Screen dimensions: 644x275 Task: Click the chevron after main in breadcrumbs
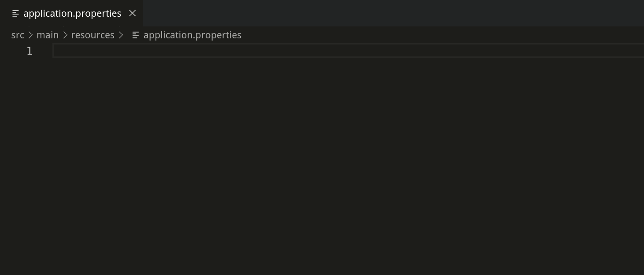pyautogui.click(x=65, y=35)
